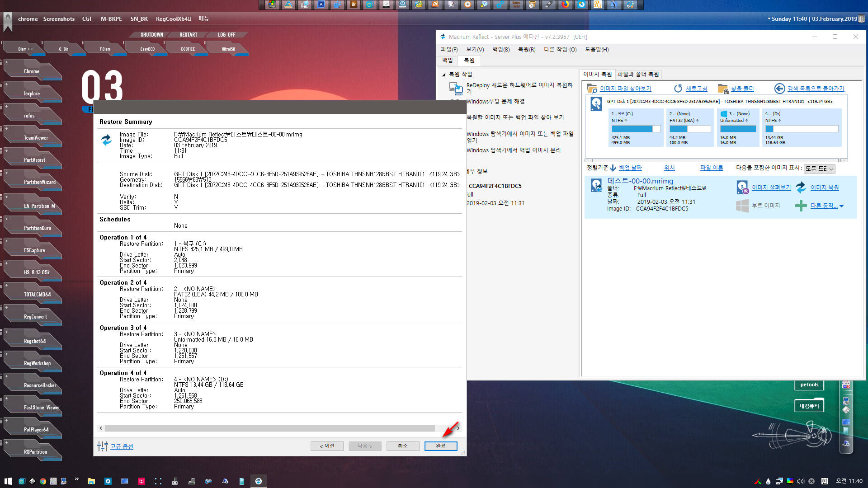Viewport: 868px width, 488px height.
Task: Go back with the < 이전 button
Action: [327, 446]
